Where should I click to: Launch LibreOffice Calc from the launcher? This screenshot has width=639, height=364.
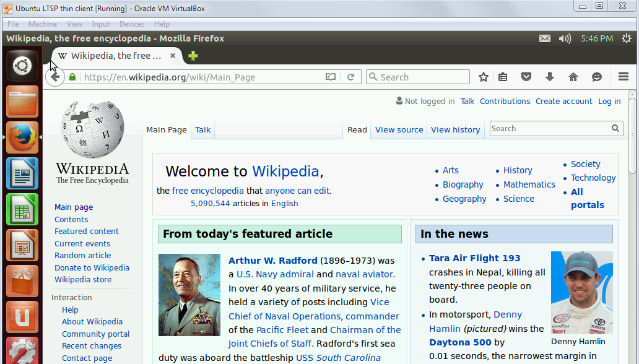tap(22, 209)
